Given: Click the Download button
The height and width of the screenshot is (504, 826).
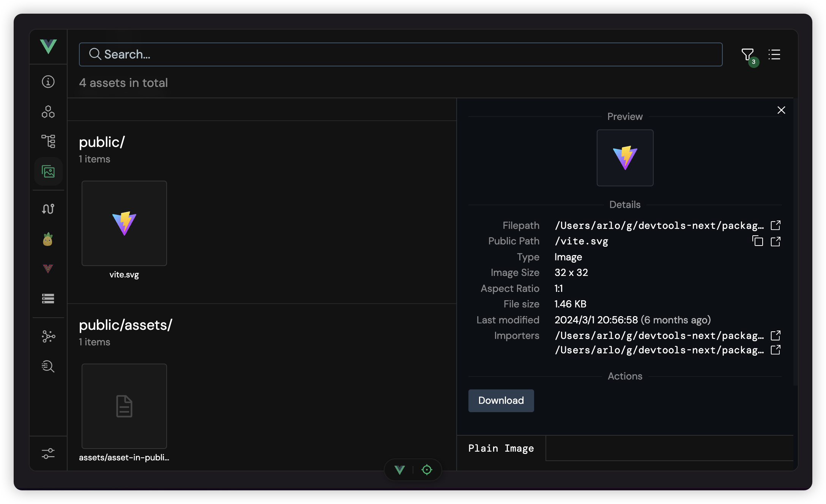Looking at the screenshot, I should coord(501,400).
